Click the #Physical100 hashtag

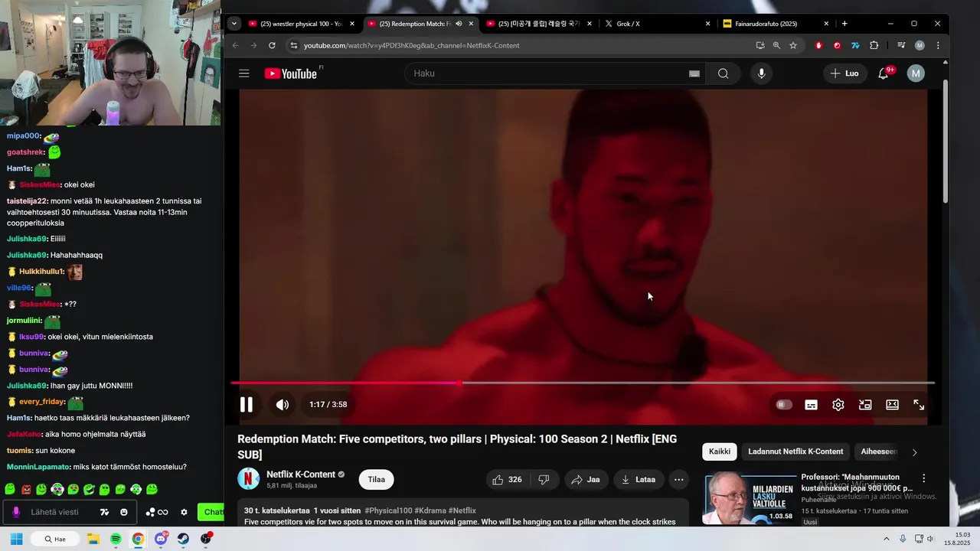(388, 510)
